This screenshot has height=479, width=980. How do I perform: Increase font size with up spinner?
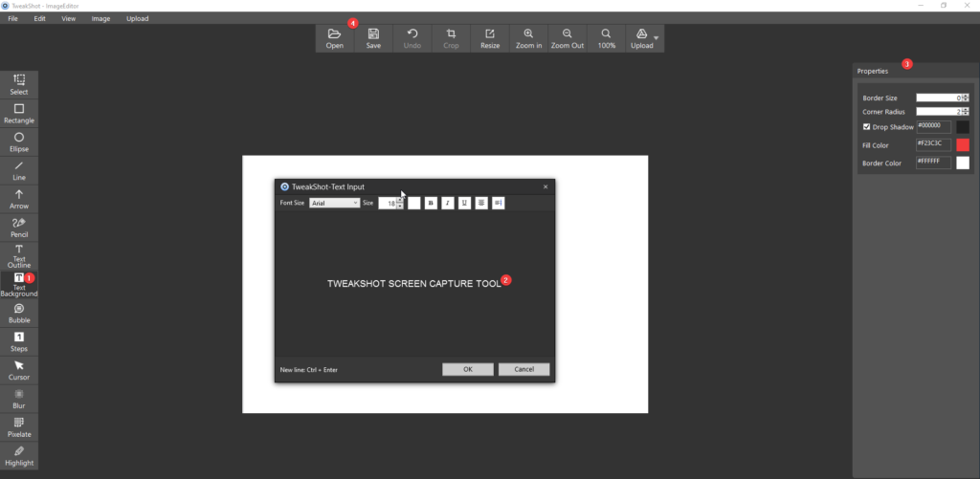tap(400, 200)
